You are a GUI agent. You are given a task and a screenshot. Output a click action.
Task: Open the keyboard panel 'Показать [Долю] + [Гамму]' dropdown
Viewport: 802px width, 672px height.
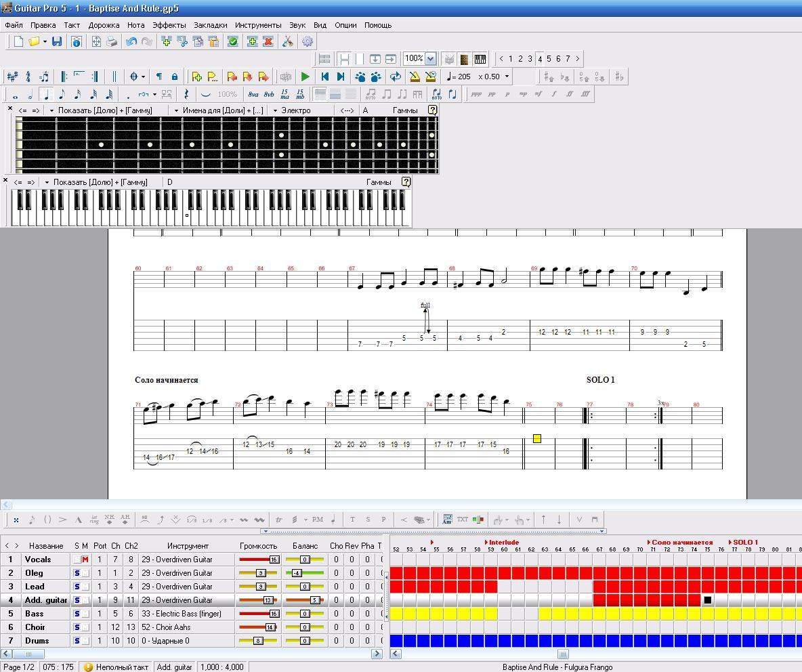(47, 182)
